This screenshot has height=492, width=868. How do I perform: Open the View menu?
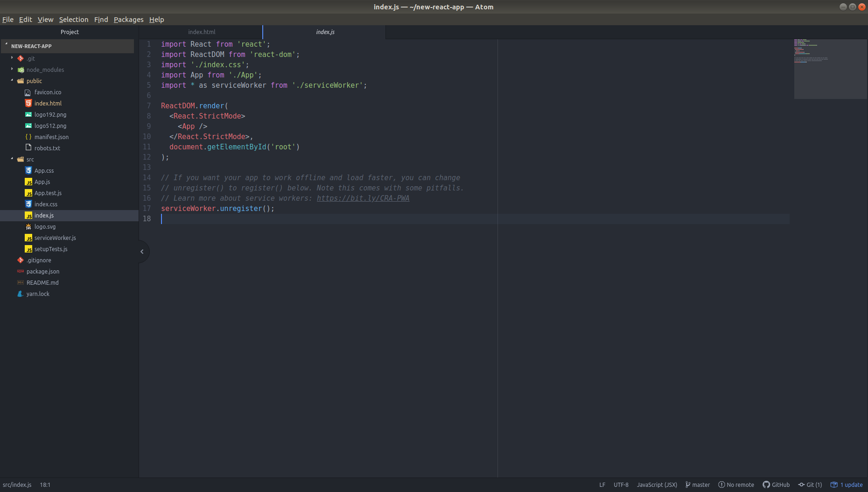tap(45, 20)
